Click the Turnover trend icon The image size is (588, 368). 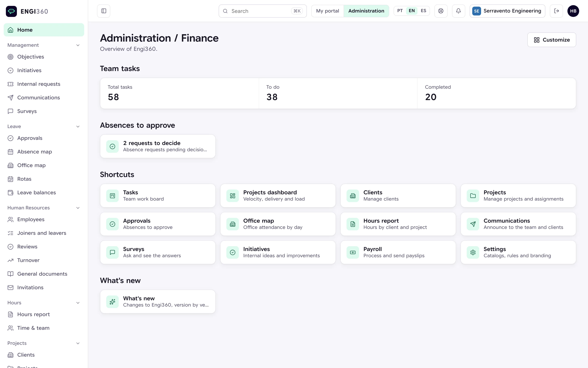tap(10, 260)
